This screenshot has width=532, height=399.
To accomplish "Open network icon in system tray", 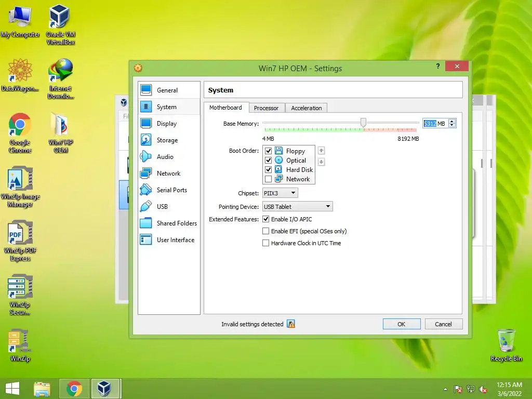I will pos(471,389).
